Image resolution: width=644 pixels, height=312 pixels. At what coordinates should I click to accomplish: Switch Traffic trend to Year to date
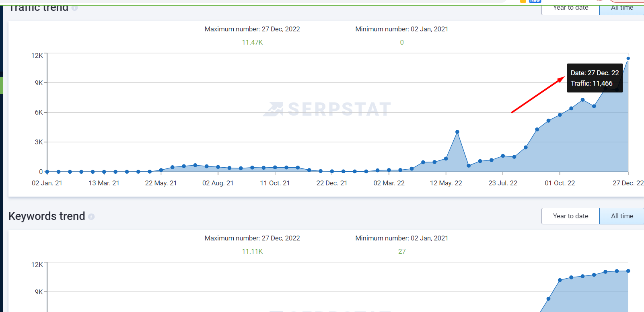coord(570,8)
